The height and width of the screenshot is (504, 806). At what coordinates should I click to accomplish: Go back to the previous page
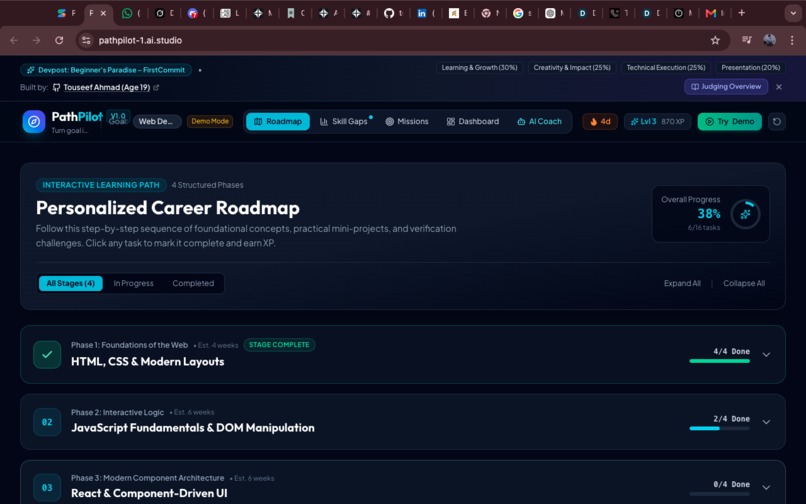(x=14, y=40)
